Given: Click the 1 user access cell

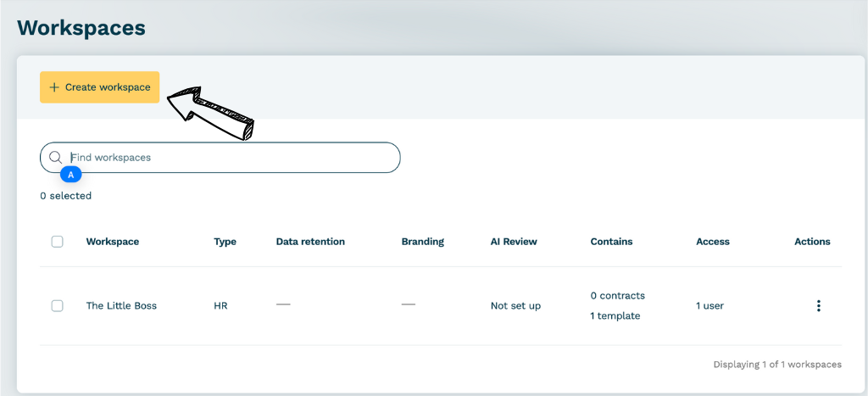Looking at the screenshot, I should pos(709,306).
